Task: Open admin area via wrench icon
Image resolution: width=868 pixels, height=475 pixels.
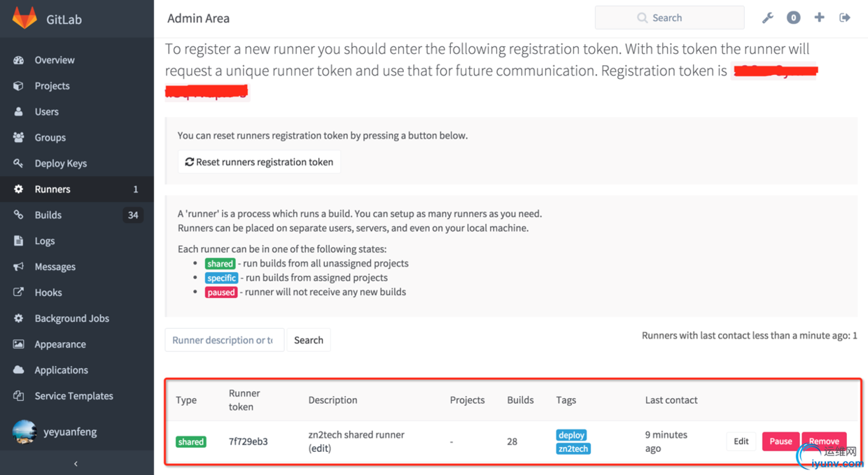Action: 768,18
